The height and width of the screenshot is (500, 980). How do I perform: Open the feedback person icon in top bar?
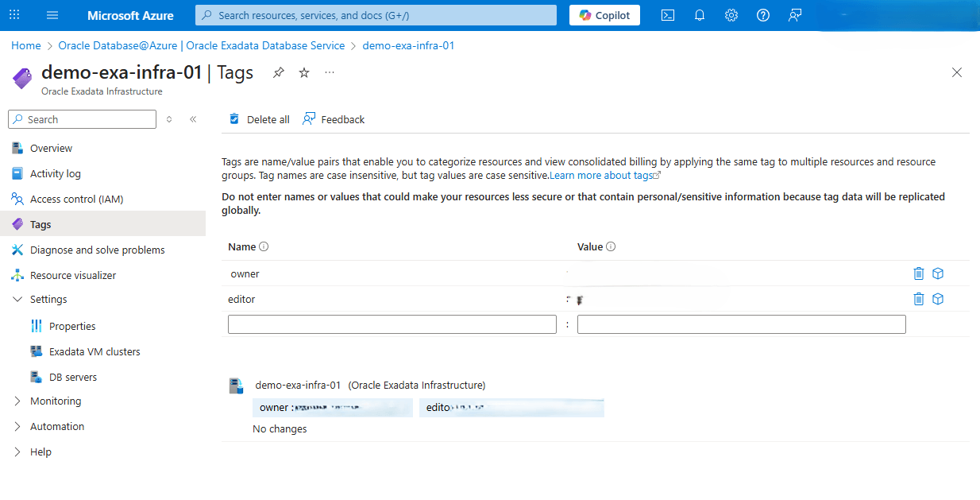click(795, 15)
